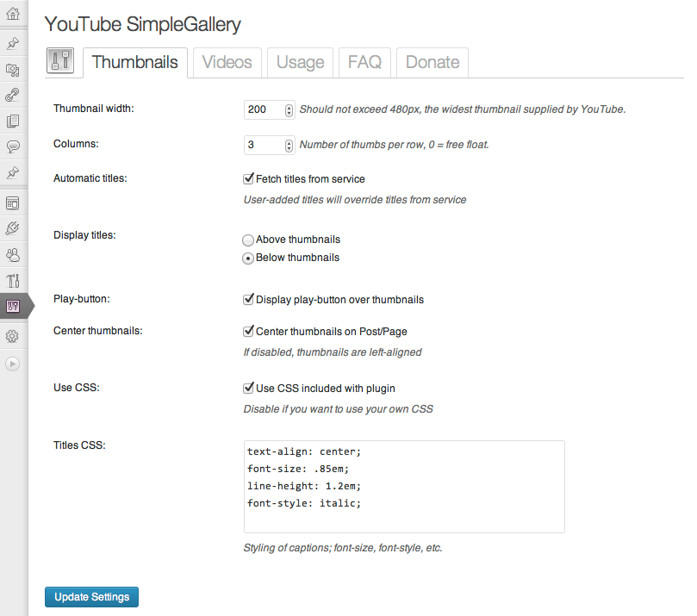Open the Media library icon in sidebar

point(13,70)
